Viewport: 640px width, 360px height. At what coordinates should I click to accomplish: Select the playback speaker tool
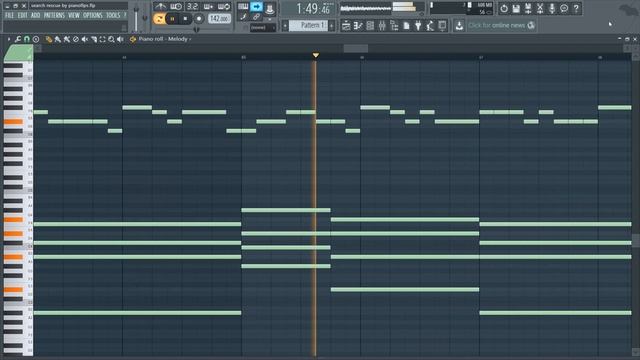[x=120, y=39]
